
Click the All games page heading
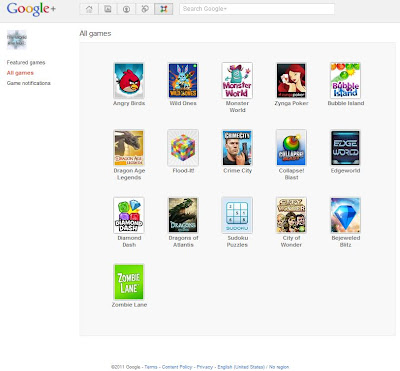95,33
